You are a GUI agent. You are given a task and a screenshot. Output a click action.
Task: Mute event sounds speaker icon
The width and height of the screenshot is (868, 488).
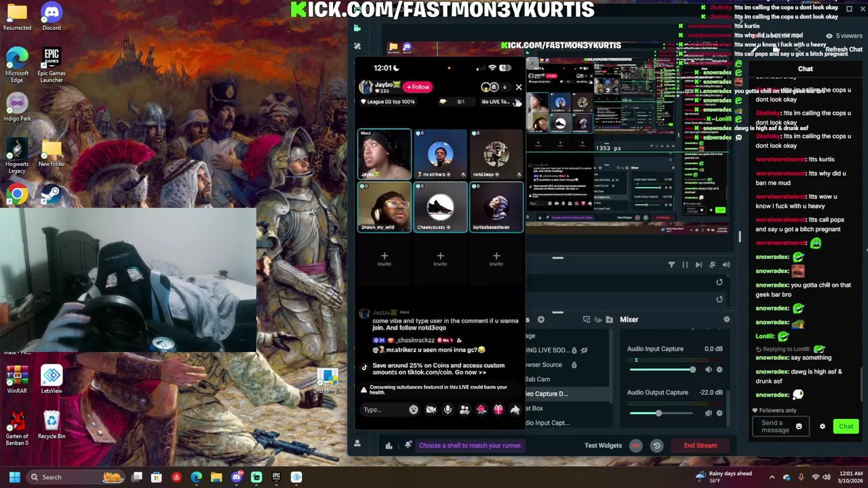tap(726, 264)
